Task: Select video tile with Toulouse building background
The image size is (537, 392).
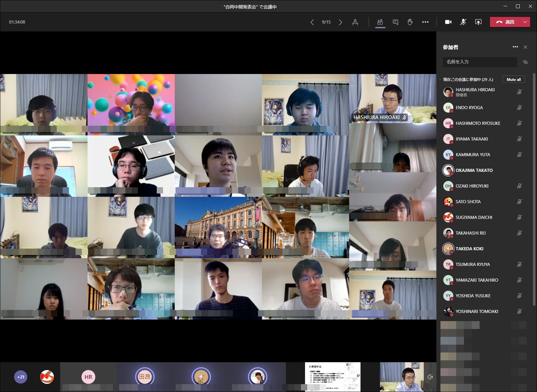Action: (x=218, y=227)
